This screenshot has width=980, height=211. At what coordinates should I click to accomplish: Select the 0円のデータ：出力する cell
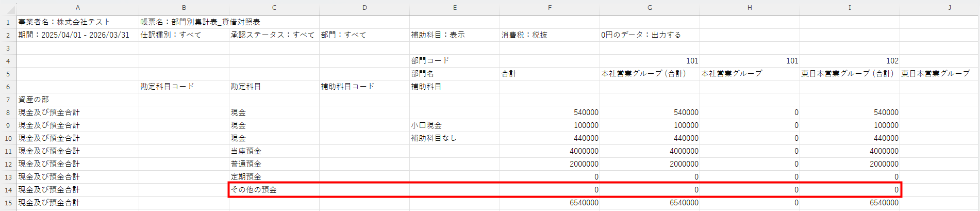click(x=641, y=35)
